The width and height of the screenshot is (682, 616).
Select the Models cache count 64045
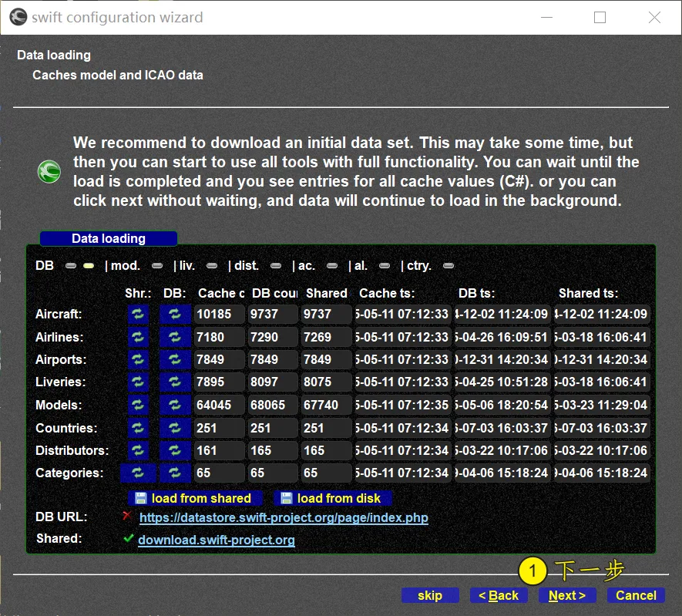219,405
